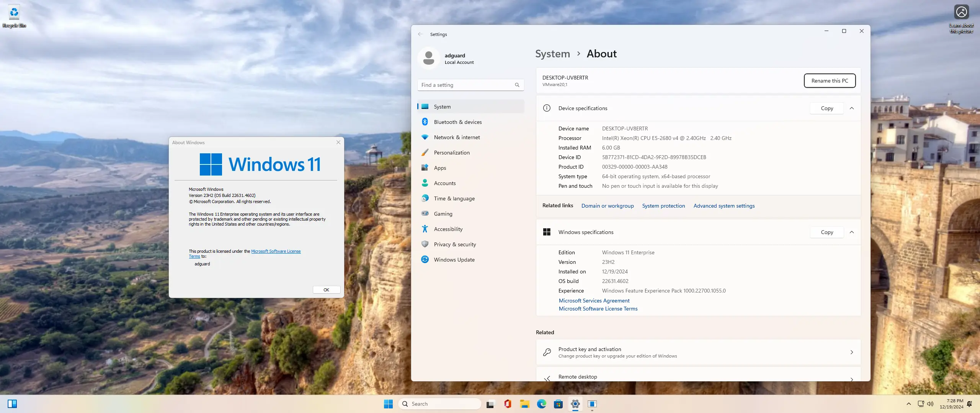
Task: Open the Advanced system settings link
Action: [724, 206]
